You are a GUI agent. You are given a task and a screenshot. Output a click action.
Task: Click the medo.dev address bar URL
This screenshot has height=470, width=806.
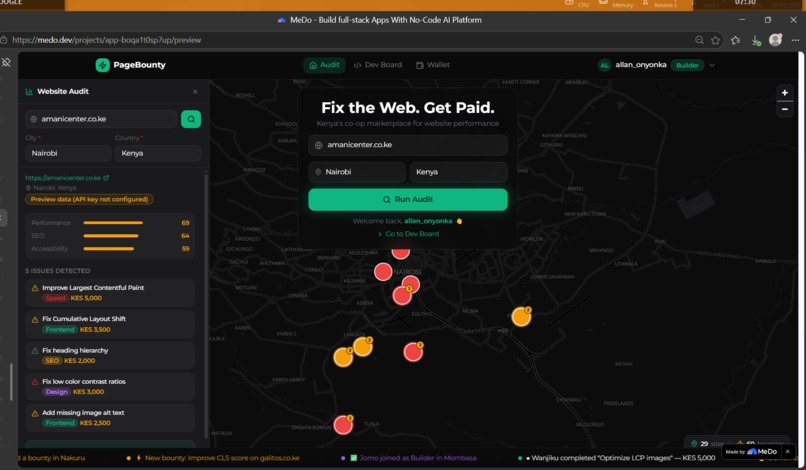click(106, 40)
